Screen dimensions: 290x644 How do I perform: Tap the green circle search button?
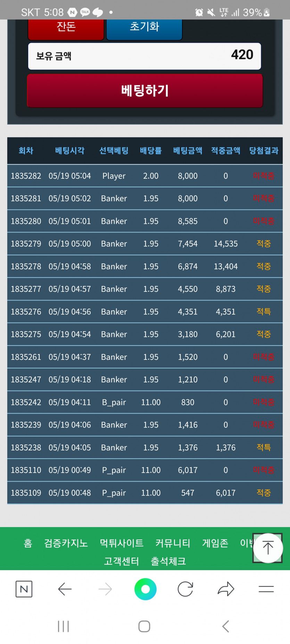146,589
